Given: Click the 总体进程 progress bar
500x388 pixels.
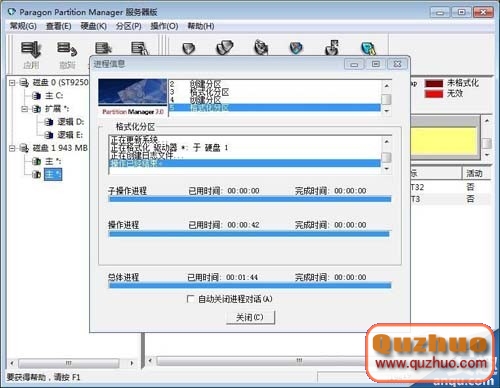Looking at the screenshot, I should [250, 286].
